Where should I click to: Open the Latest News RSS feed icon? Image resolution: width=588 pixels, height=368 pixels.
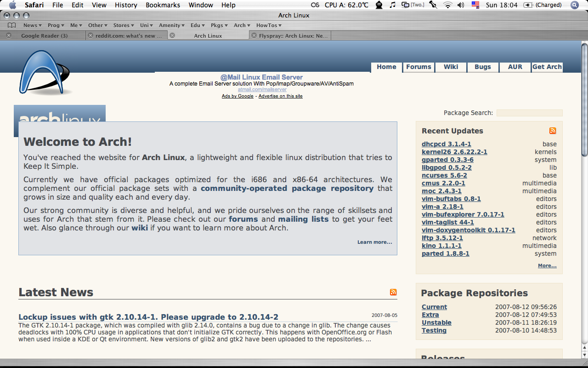pos(393,292)
